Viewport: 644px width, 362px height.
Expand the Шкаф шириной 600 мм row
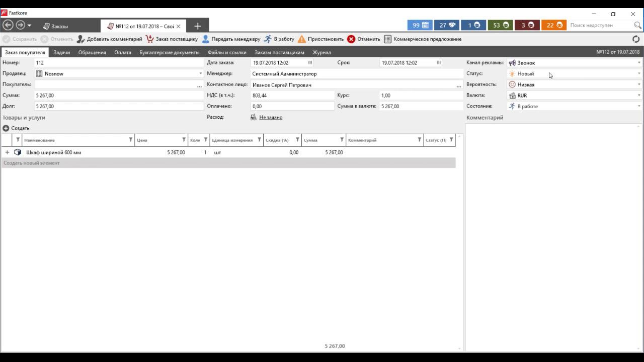point(7,152)
